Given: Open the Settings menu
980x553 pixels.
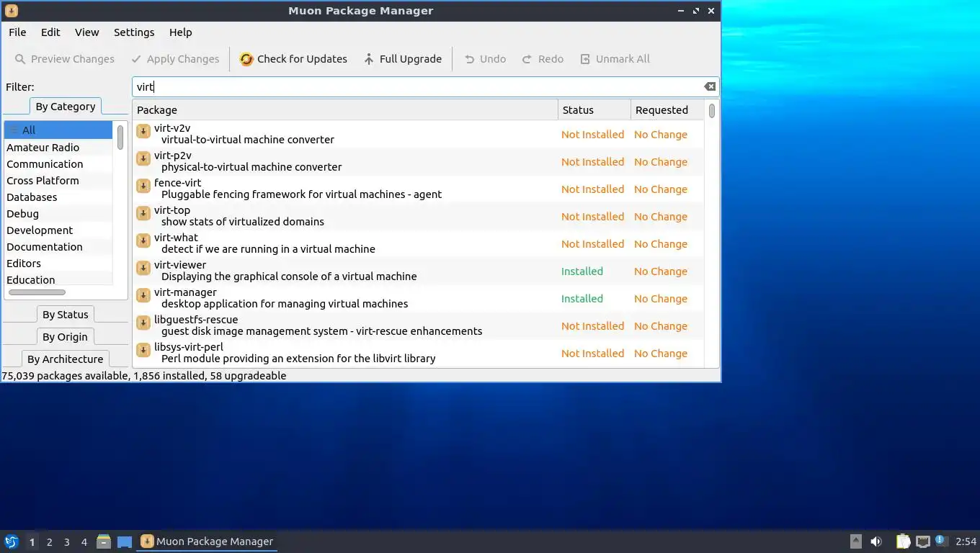Looking at the screenshot, I should [134, 32].
